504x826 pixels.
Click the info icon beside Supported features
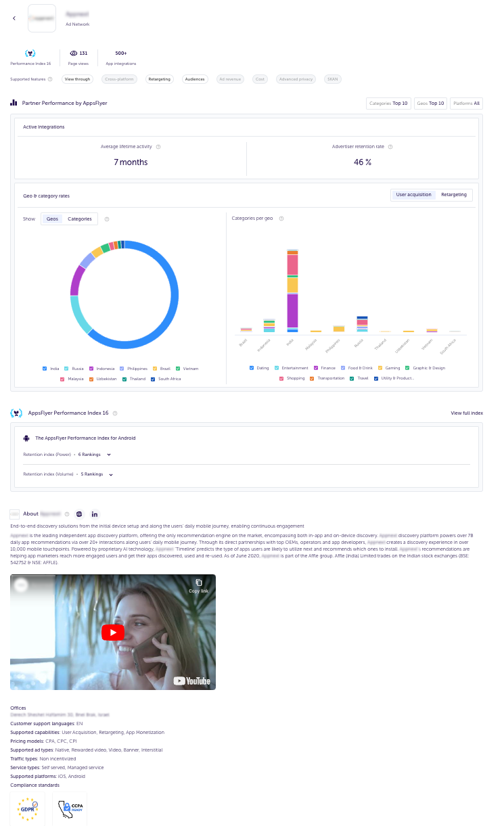pyautogui.click(x=50, y=79)
